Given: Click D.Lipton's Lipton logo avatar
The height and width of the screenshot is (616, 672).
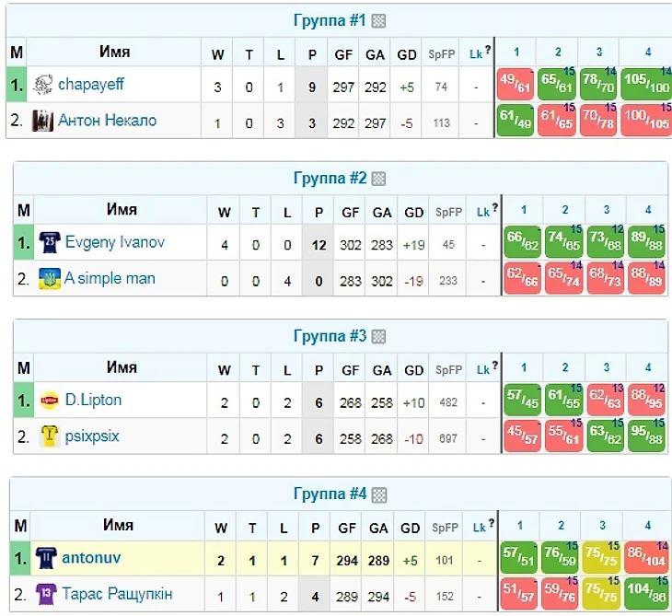Looking at the screenshot, I should 50,401.
